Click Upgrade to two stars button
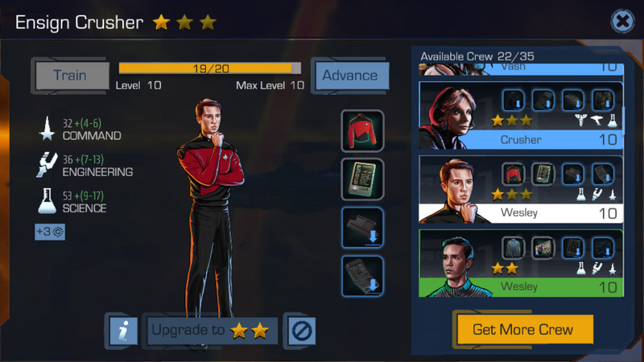 pyautogui.click(x=212, y=331)
